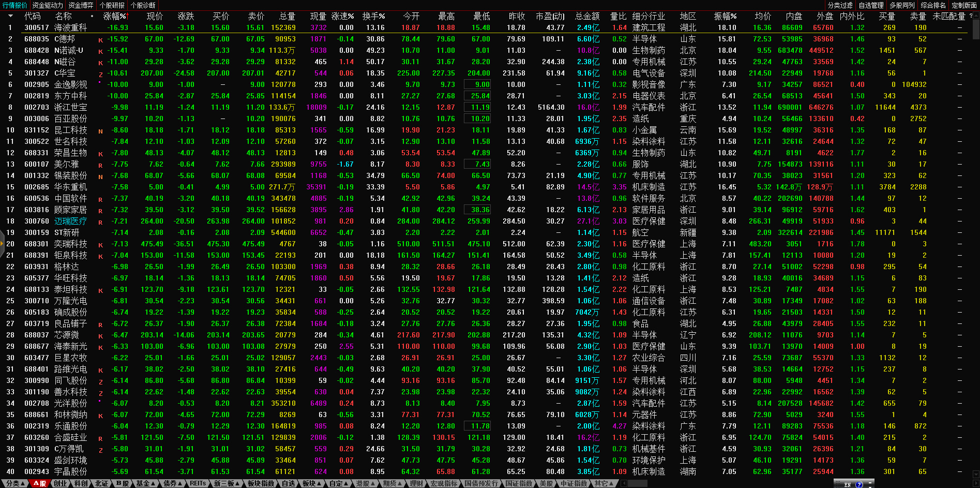
Task: Select stock row 迈瑞医疗
Action: pos(70,221)
